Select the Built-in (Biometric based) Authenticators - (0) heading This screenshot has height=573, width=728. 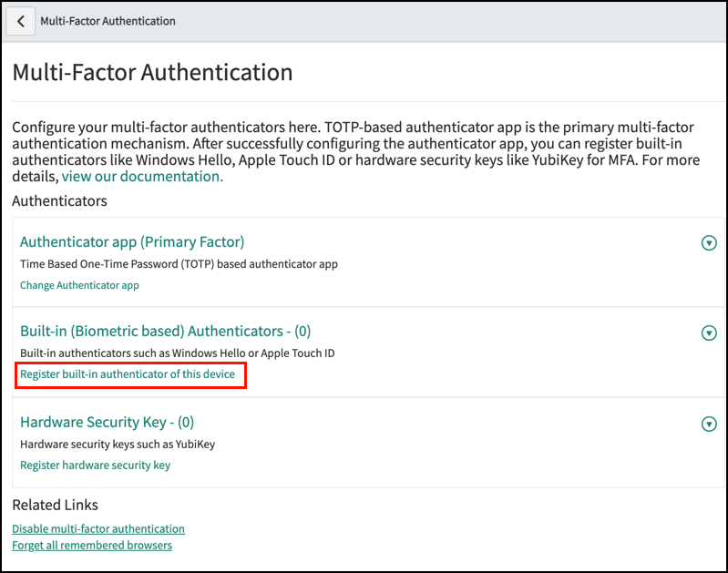[x=165, y=331]
